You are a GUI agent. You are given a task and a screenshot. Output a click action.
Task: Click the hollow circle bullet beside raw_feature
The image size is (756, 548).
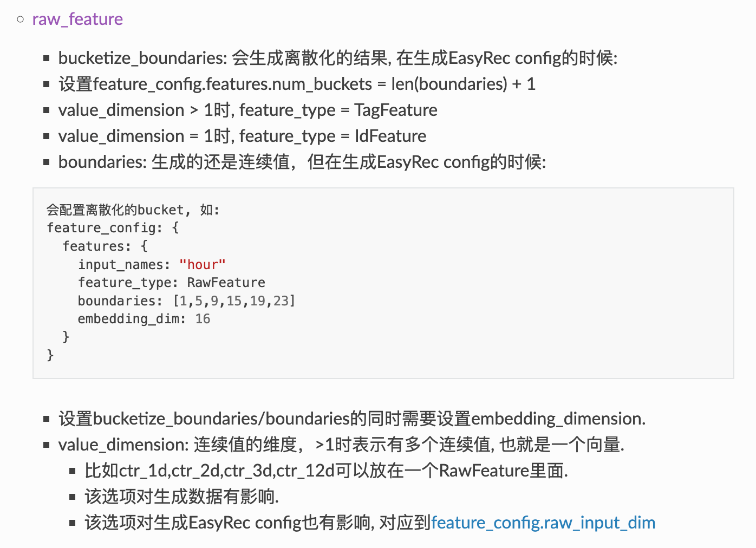21,19
